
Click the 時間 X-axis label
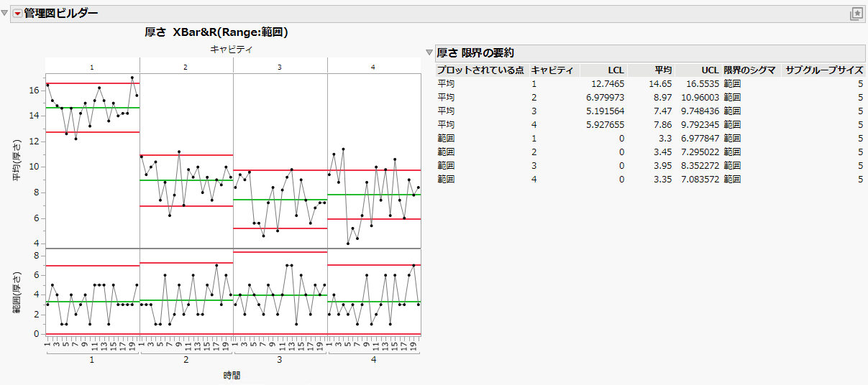click(232, 375)
